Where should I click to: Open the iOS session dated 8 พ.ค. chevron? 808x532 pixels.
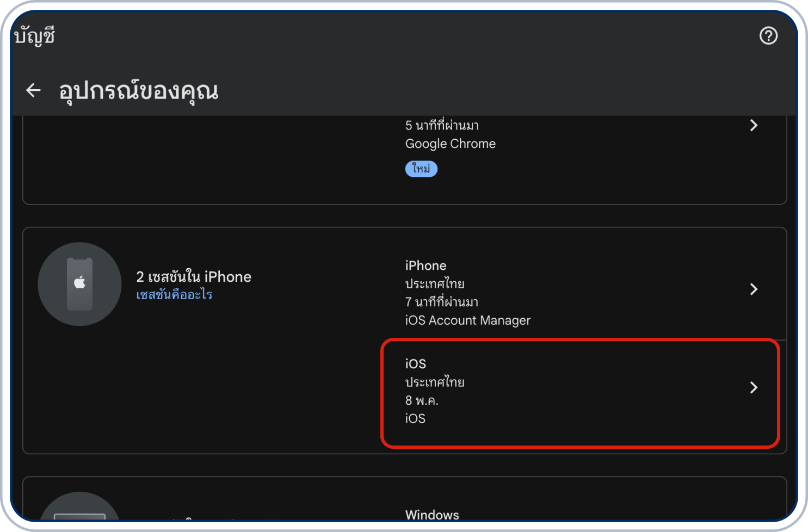coord(754,387)
